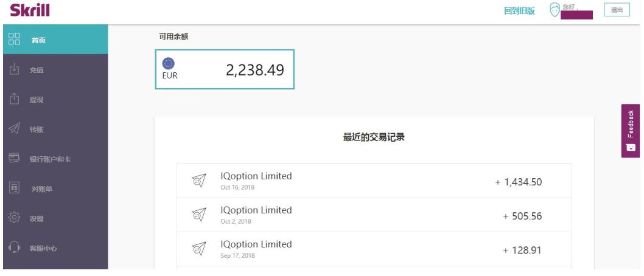
Task: Open the 对账单 statement icon
Action: click(x=15, y=188)
